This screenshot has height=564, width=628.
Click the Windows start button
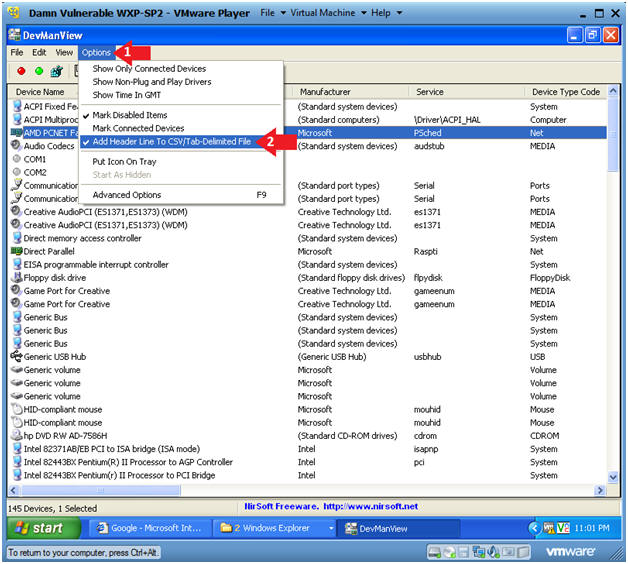click(x=44, y=528)
